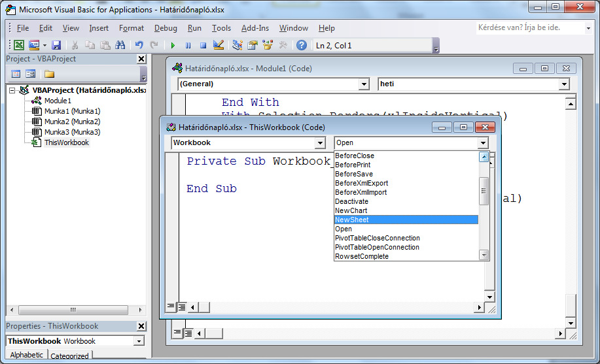Click the View Microsoft Excel toolbar icon
The height and width of the screenshot is (364, 600).
tap(19, 46)
